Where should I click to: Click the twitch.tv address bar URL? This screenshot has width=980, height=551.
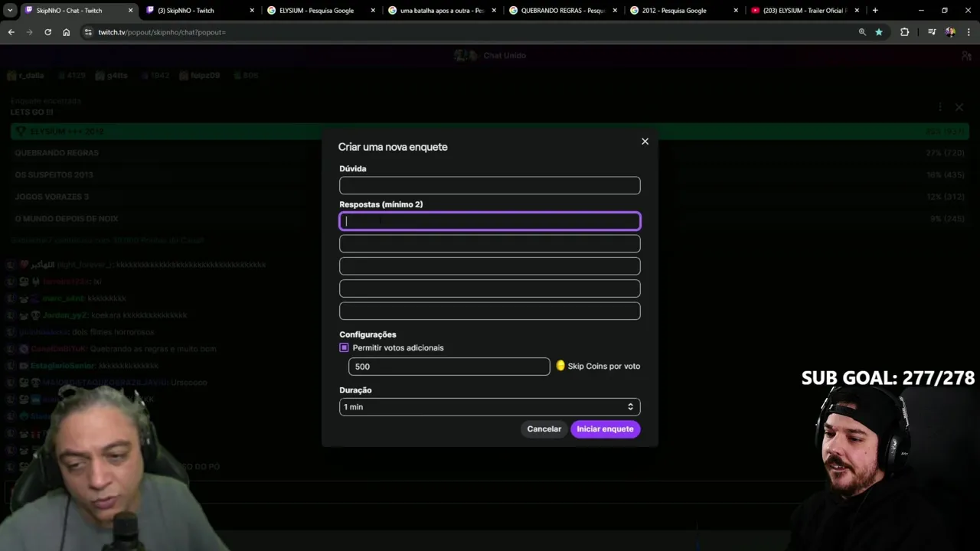pyautogui.click(x=162, y=32)
